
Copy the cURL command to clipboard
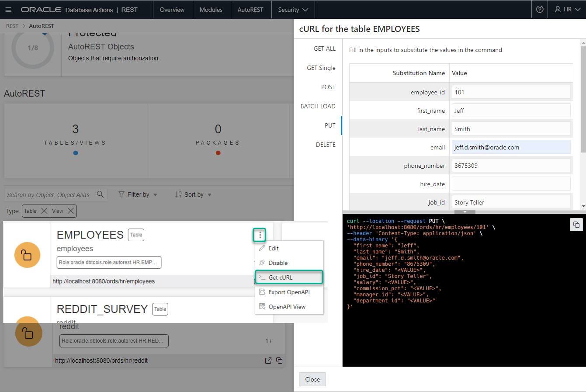[576, 225]
